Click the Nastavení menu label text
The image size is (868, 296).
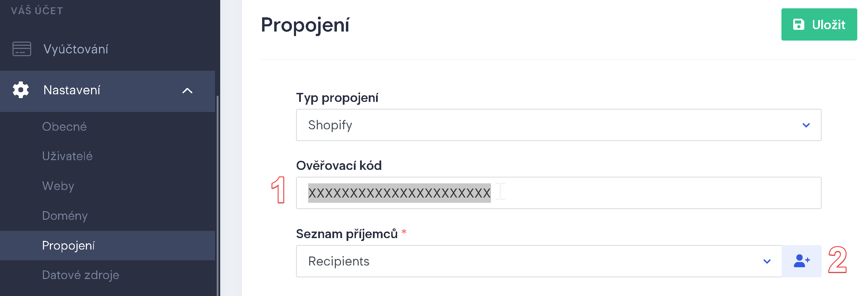point(72,90)
